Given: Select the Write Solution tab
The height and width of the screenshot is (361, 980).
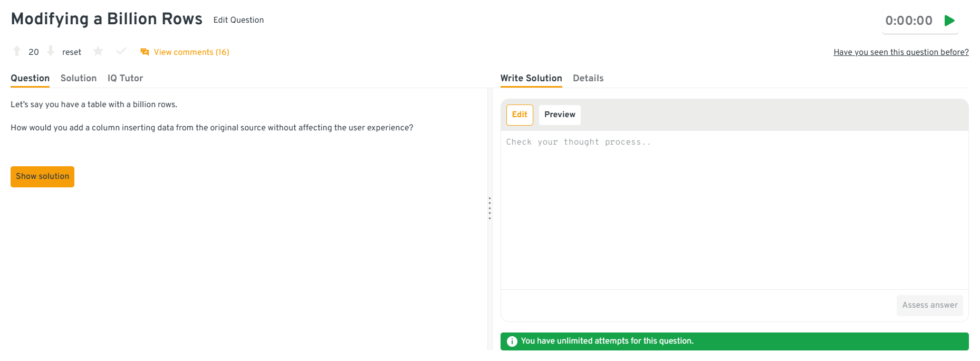Looking at the screenshot, I should [x=531, y=78].
